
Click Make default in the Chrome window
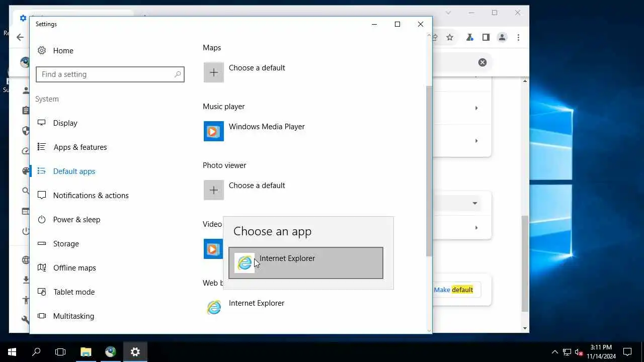click(x=453, y=290)
